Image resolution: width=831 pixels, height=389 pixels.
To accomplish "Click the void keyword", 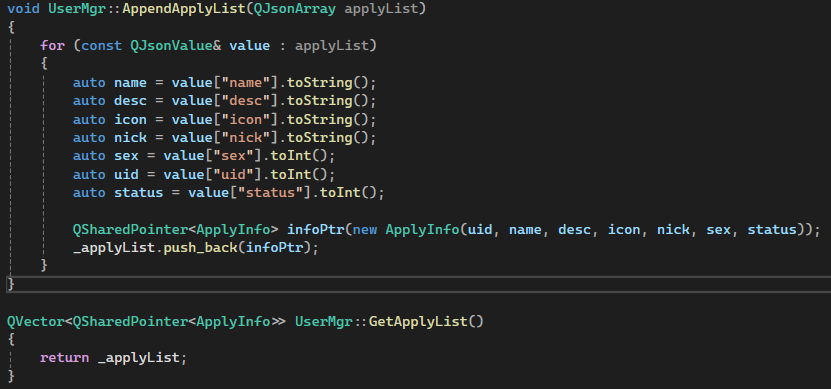I will [23, 8].
